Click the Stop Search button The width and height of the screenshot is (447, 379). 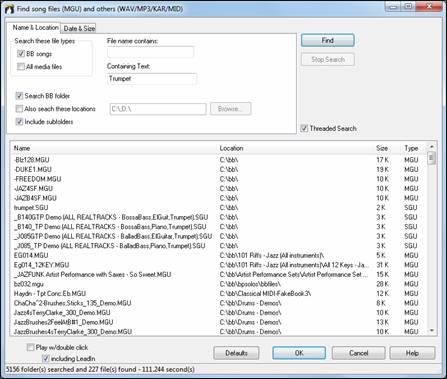(328, 60)
